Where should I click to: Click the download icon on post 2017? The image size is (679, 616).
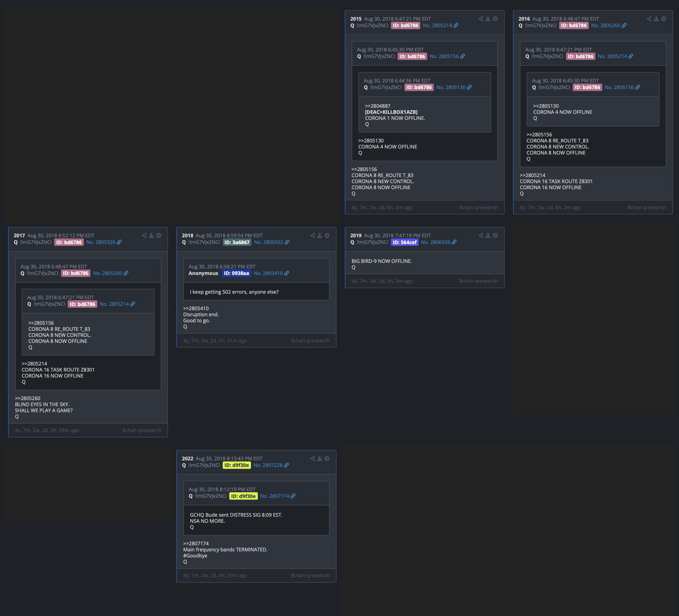(x=151, y=236)
